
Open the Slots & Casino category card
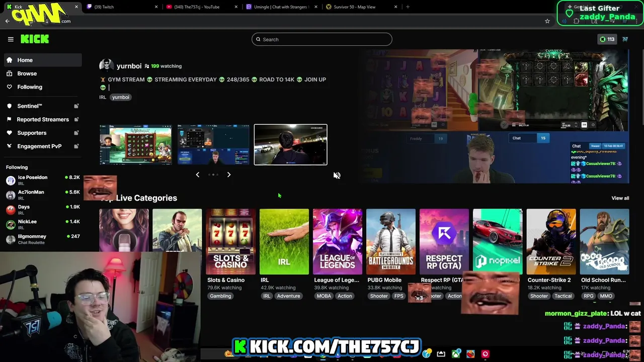tap(230, 242)
